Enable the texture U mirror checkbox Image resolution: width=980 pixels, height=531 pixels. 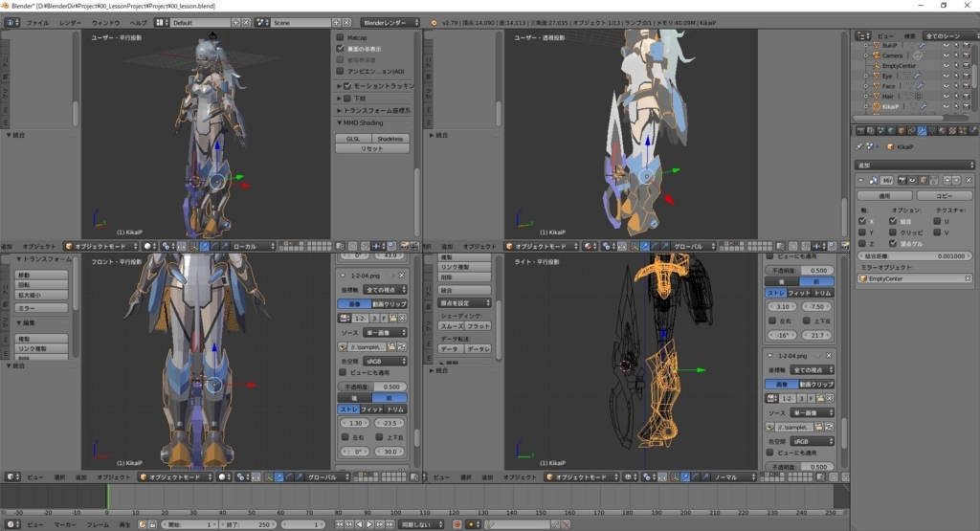click(x=937, y=221)
